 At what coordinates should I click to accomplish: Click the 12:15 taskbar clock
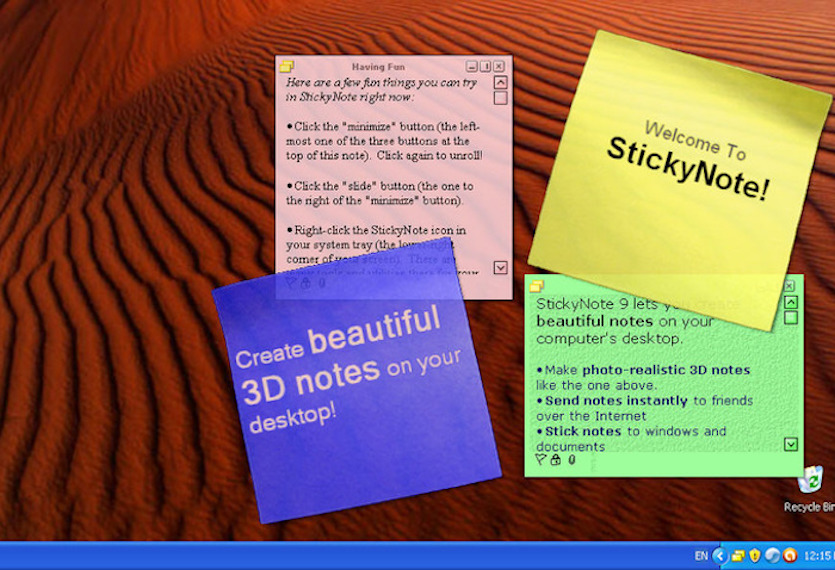click(819, 556)
